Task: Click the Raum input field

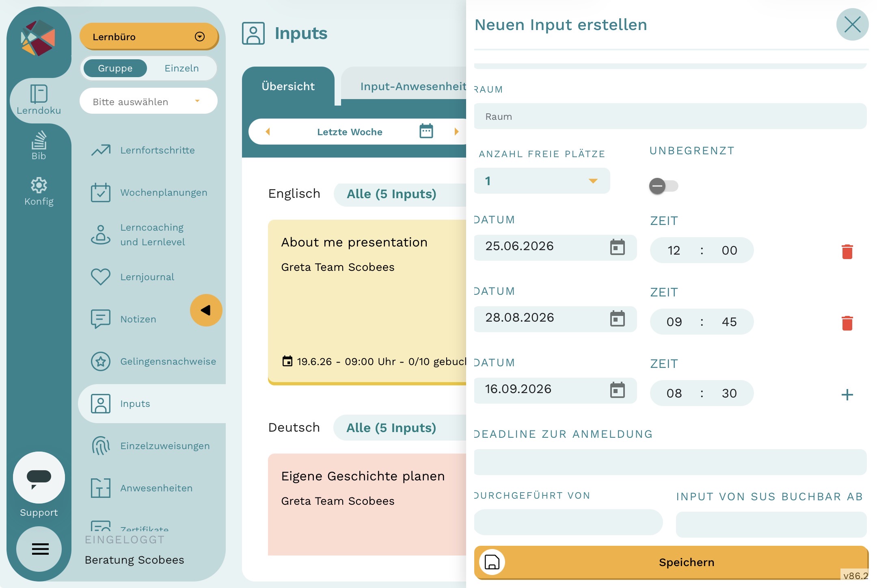Action: (670, 117)
